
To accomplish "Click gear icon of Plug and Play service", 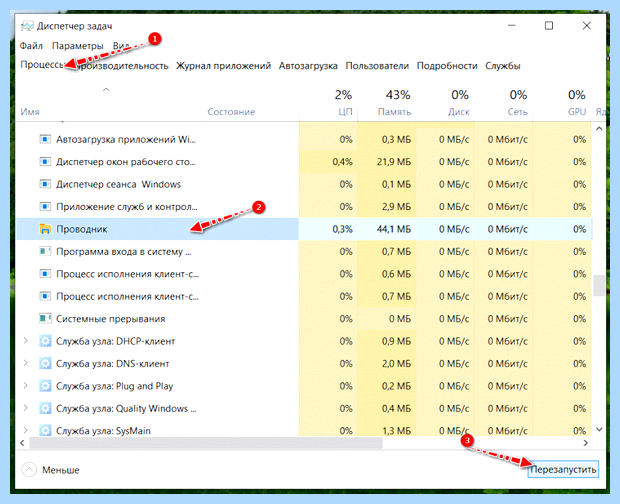I will [x=45, y=386].
